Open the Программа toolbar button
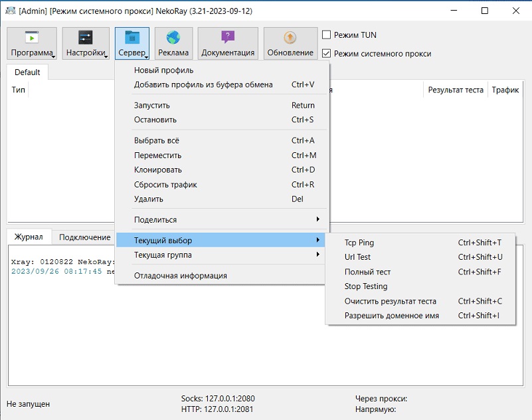This screenshot has height=420, width=532. (x=32, y=43)
